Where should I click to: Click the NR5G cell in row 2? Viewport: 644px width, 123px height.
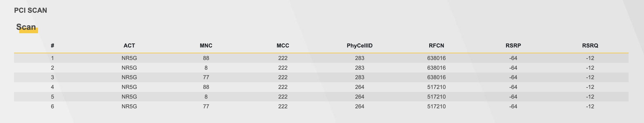(129, 68)
